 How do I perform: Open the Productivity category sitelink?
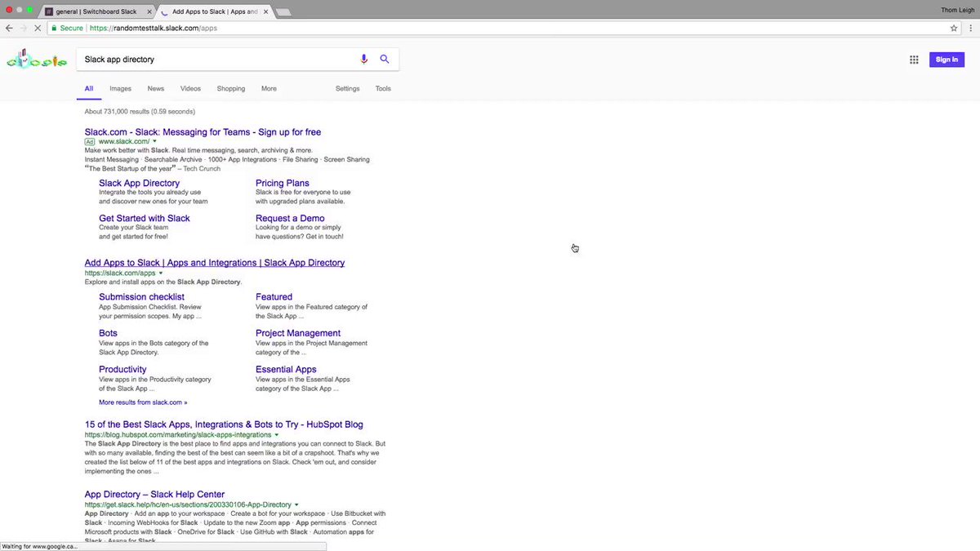122,369
